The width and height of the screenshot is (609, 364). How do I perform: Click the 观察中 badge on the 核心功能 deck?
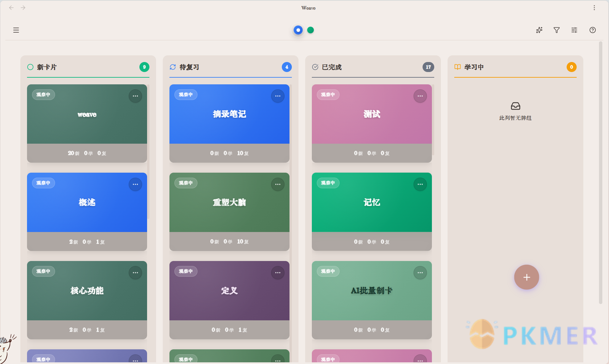tap(43, 271)
